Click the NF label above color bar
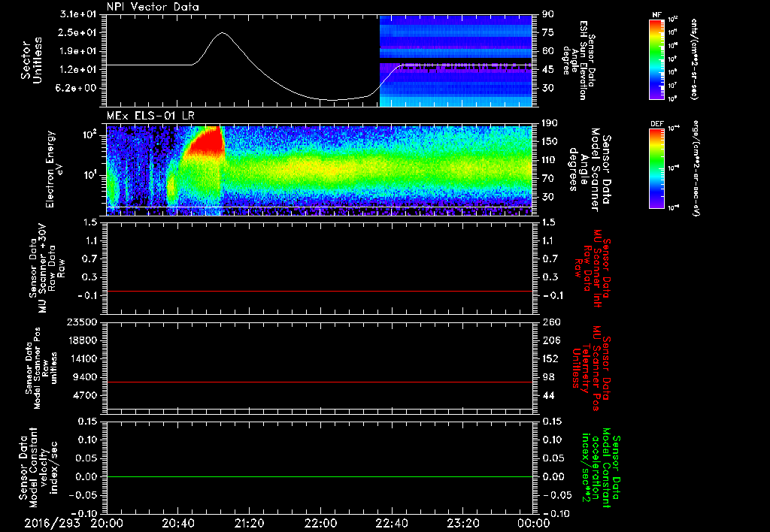The image size is (770, 532). click(656, 15)
